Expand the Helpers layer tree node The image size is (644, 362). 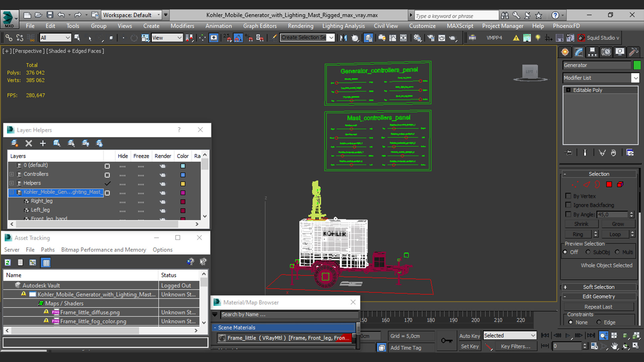[12, 183]
